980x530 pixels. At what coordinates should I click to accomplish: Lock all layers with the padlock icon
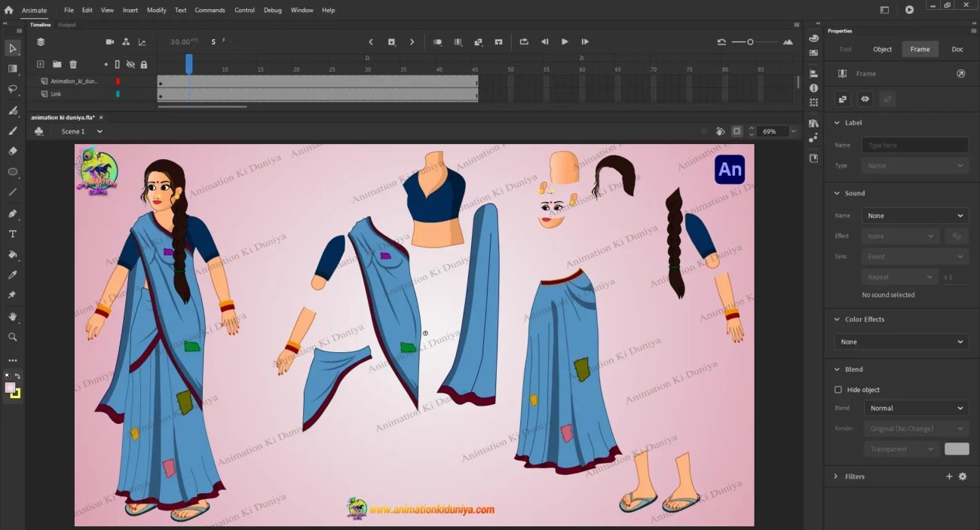pyautogui.click(x=143, y=65)
